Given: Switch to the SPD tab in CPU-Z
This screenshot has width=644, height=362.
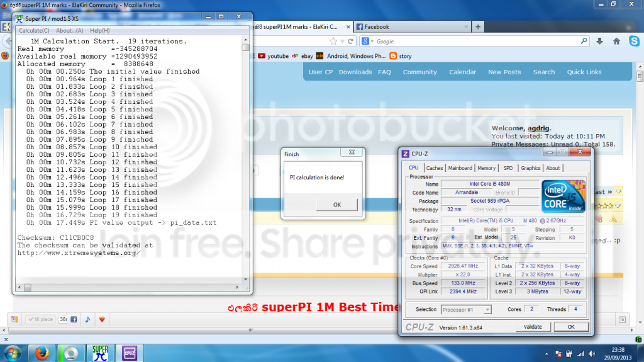Looking at the screenshot, I should 508,168.
